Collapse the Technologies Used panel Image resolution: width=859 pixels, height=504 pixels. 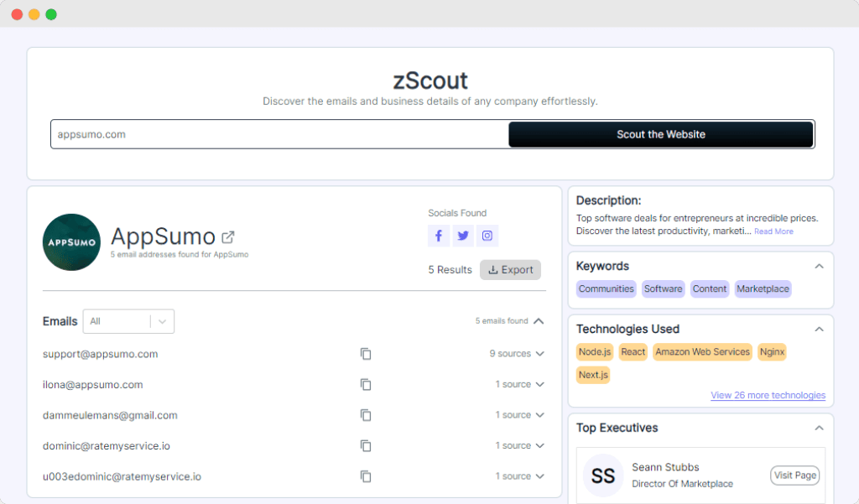819,329
